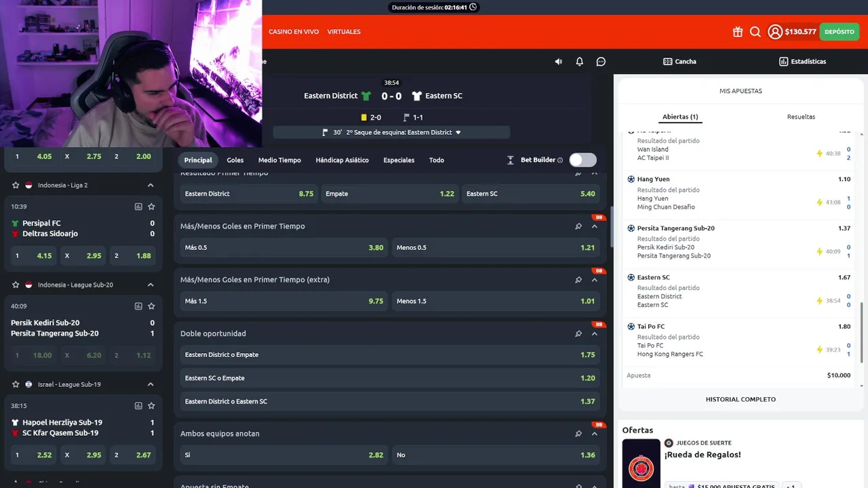The width and height of the screenshot is (868, 488).
Task: Star the Indonesia - Liga 2 league
Action: (16, 185)
